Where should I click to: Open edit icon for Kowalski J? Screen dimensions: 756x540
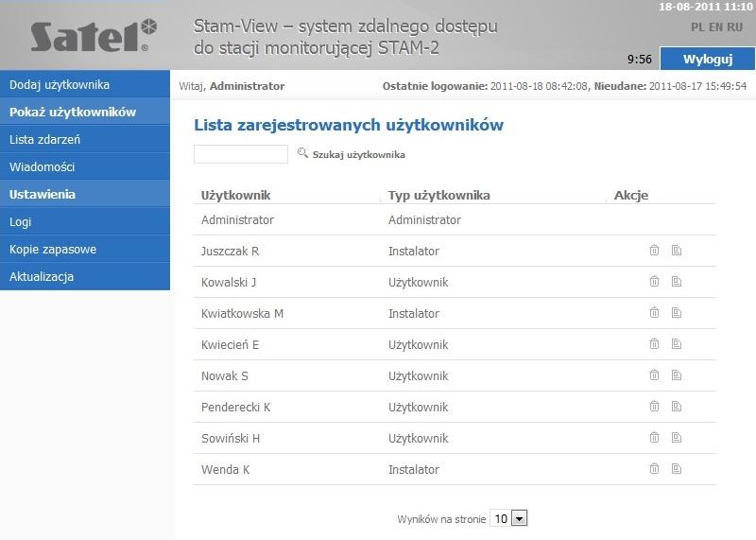click(x=677, y=281)
